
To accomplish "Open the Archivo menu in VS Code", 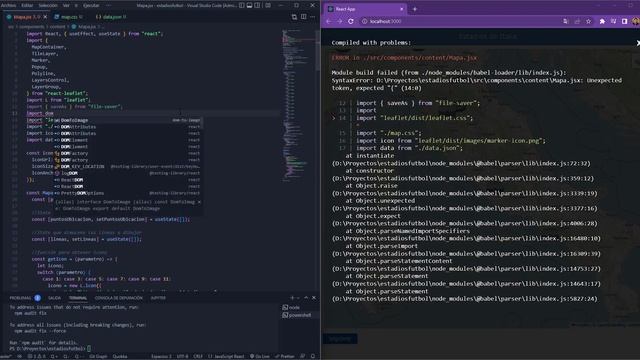I will click(x=8, y=5).
